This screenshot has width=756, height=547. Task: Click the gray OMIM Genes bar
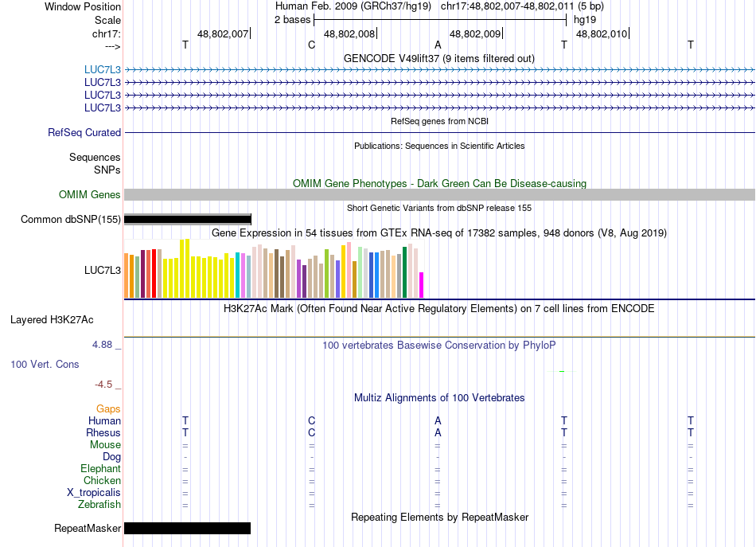439,195
